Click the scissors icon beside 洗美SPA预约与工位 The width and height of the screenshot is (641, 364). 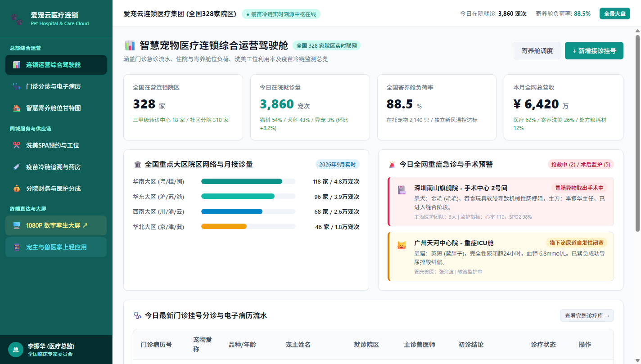(x=17, y=145)
